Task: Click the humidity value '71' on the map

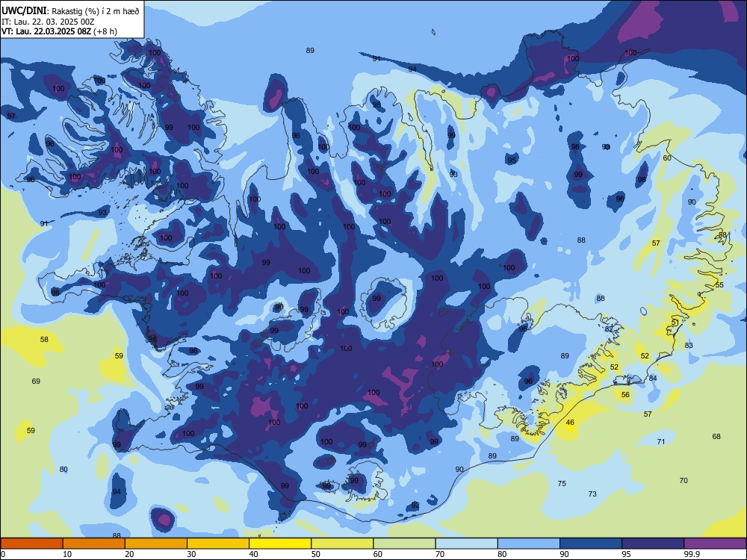Action: tap(661, 441)
